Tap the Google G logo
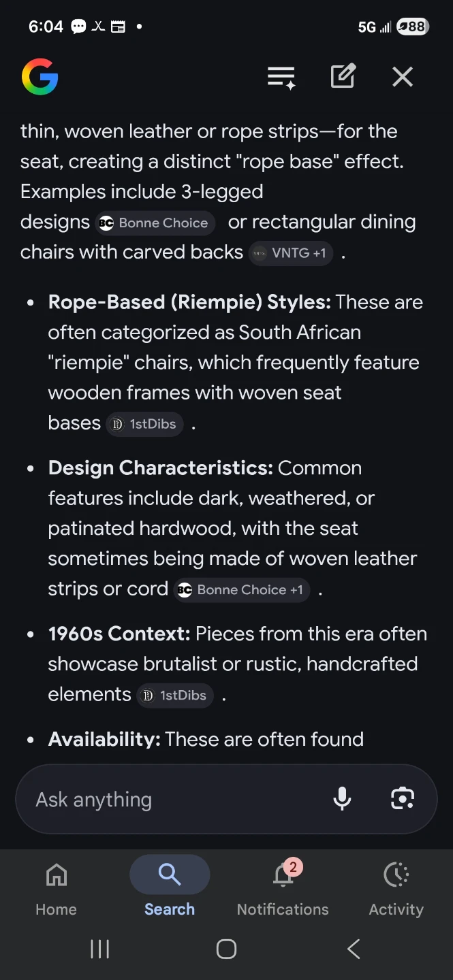The height and width of the screenshot is (980, 453). pyautogui.click(x=40, y=76)
